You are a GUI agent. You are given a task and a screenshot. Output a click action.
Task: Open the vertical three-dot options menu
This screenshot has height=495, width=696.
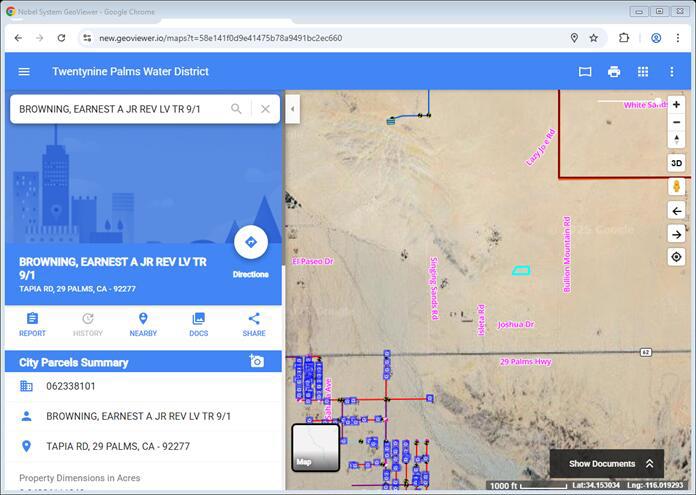(x=672, y=72)
